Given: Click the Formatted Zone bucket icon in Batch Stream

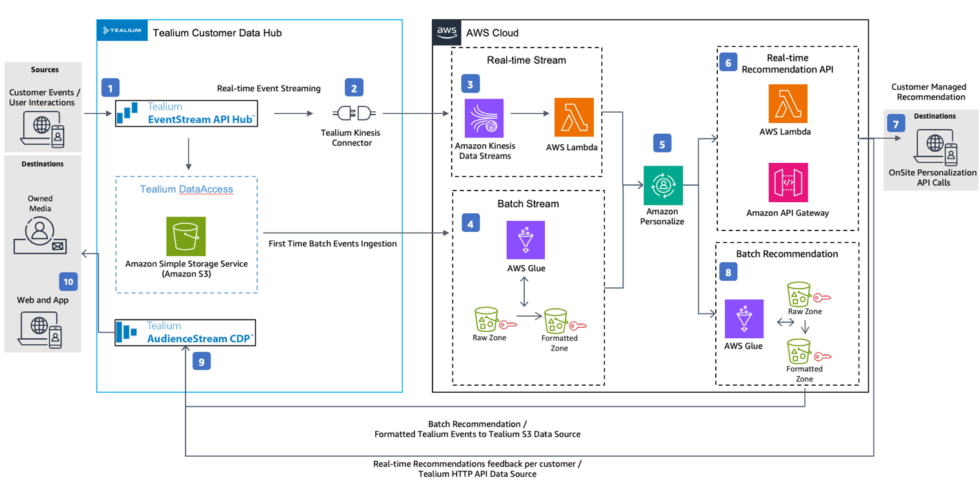Looking at the screenshot, I should tap(556, 321).
